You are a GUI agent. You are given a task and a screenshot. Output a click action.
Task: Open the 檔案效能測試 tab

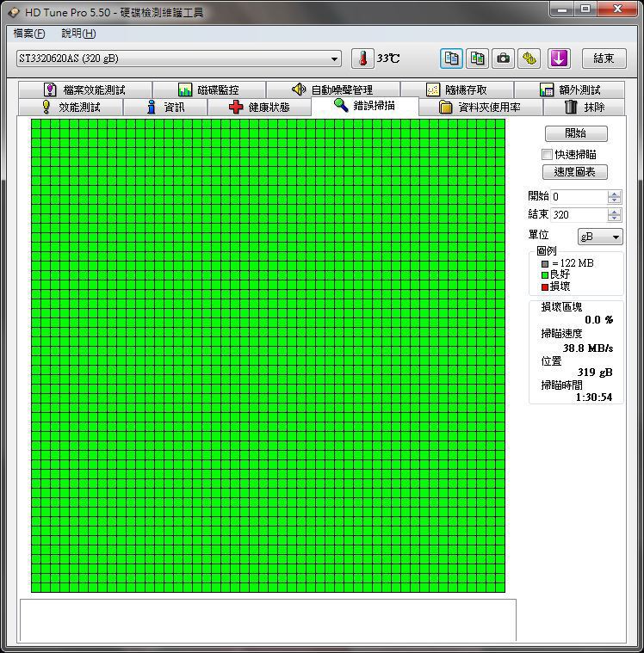[85, 90]
